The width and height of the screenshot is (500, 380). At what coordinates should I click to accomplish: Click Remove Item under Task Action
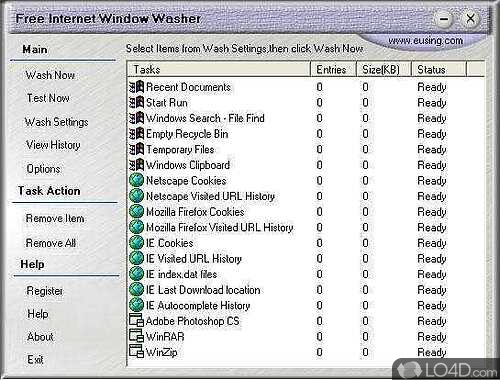pyautogui.click(x=55, y=219)
